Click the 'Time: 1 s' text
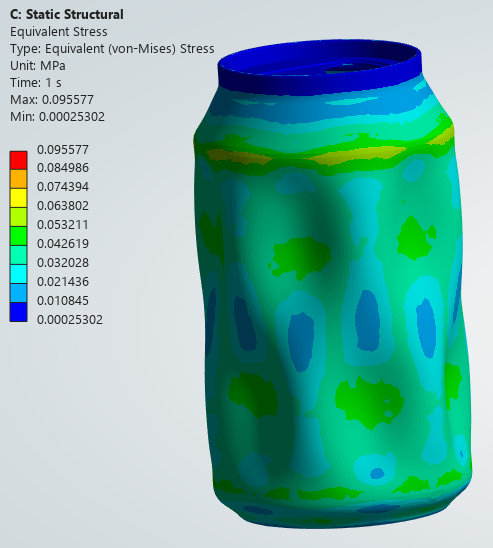The width and height of the screenshot is (493, 548). 36,83
